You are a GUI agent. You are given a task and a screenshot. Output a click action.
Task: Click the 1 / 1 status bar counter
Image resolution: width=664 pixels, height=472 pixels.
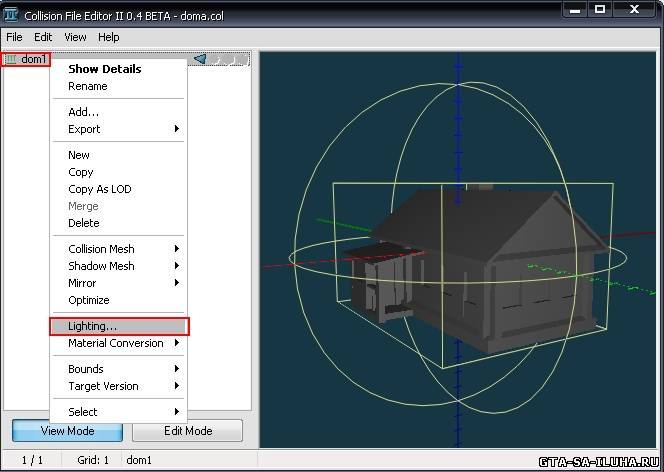(x=32, y=460)
